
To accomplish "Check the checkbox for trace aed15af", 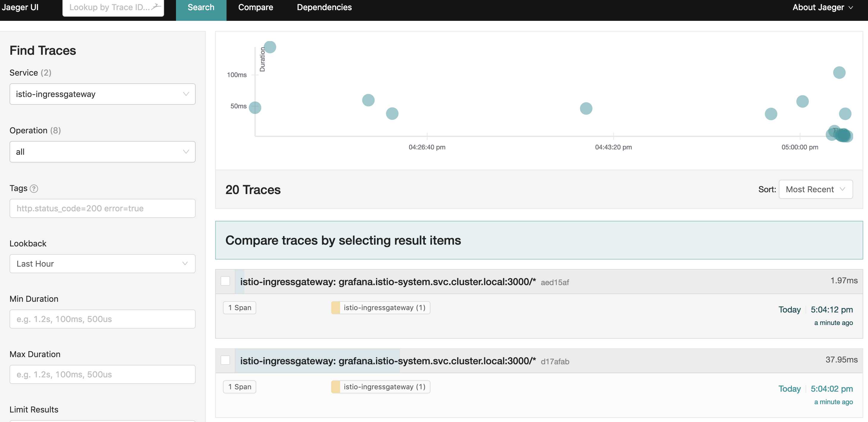I will tap(225, 281).
